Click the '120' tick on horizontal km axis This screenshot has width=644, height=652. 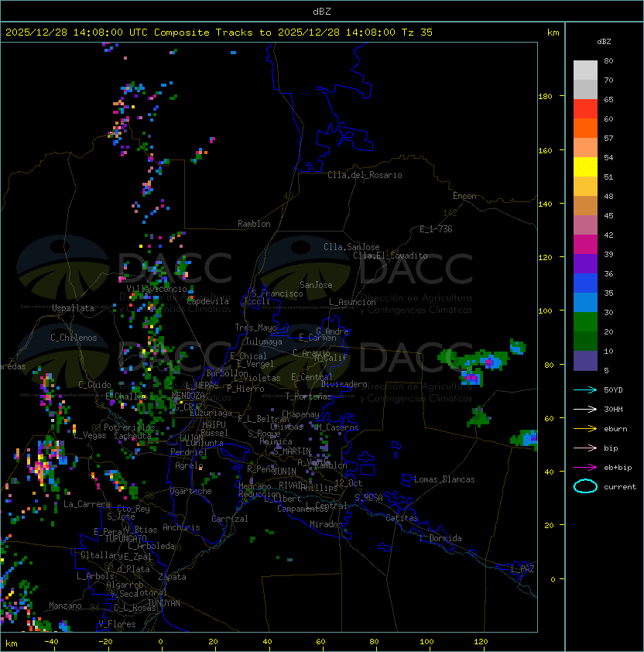tap(480, 642)
